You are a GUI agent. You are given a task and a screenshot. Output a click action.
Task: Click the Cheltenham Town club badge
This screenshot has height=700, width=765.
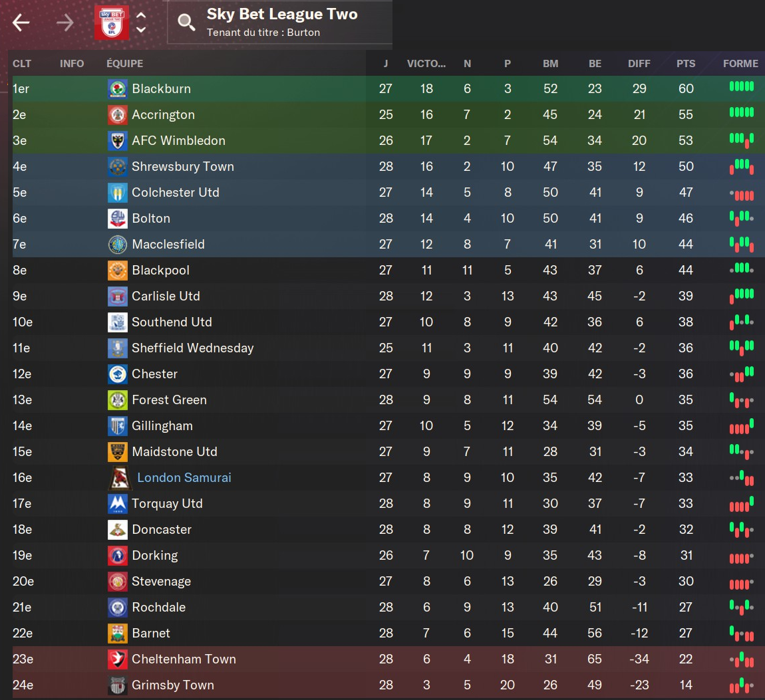point(118,659)
